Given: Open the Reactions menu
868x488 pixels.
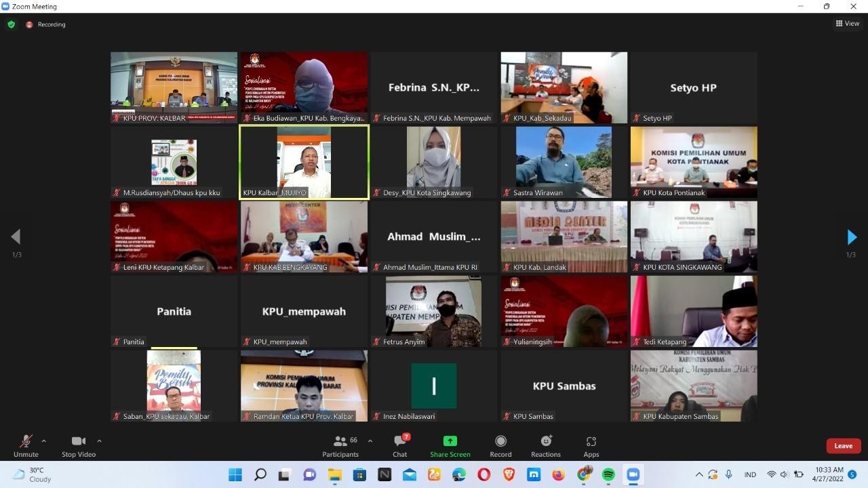Looking at the screenshot, I should pyautogui.click(x=546, y=446).
